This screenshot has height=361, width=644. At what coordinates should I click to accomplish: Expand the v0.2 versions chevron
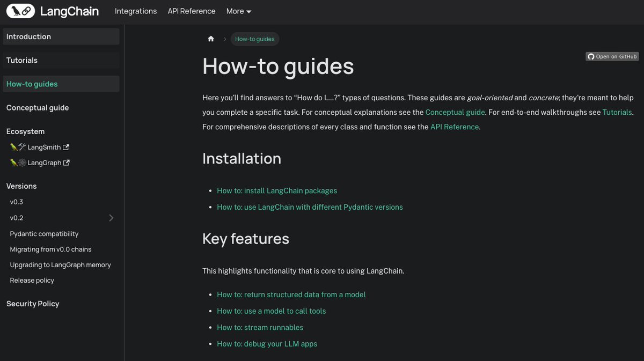click(111, 218)
